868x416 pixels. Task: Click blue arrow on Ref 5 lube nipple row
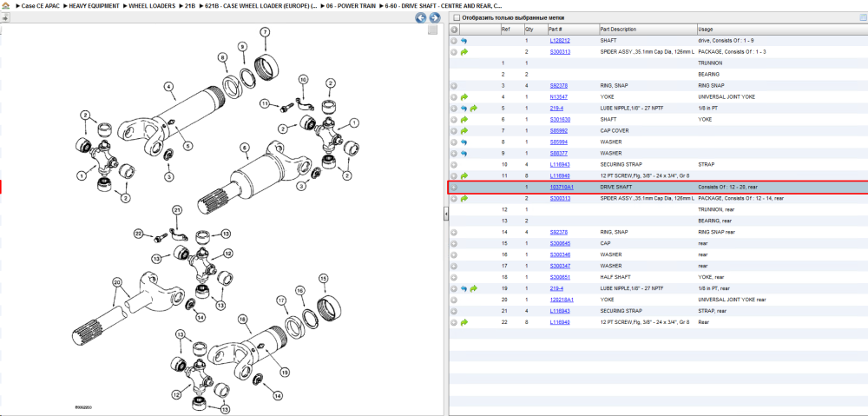coord(464,109)
